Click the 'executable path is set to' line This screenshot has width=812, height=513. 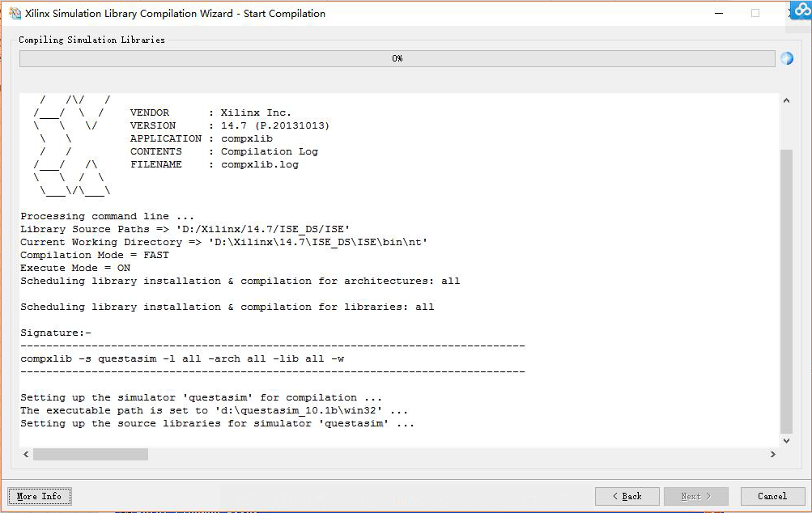click(215, 410)
